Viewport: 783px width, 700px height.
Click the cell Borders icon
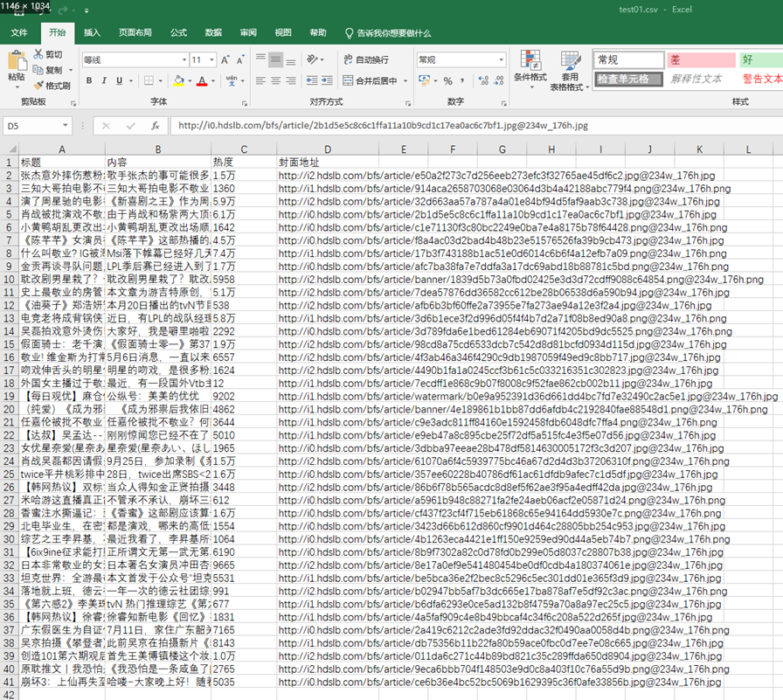pyautogui.click(x=149, y=80)
